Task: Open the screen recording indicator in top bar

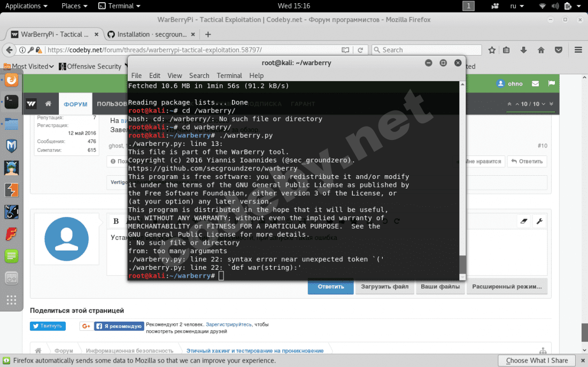Action: (496, 6)
